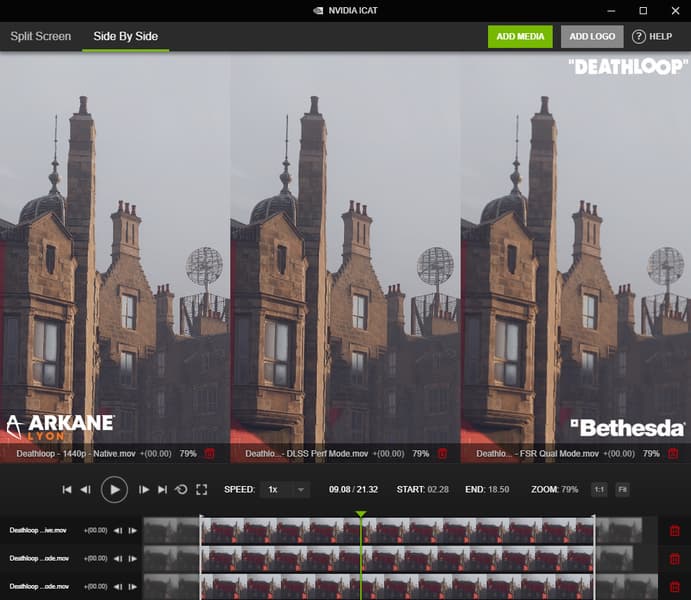
Task: Toggle loop playback icon
Action: click(181, 489)
